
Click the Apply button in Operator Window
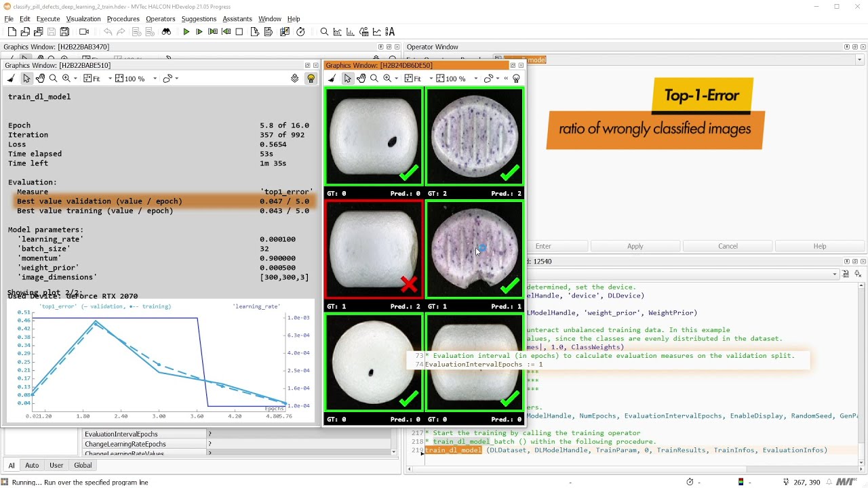coord(635,246)
